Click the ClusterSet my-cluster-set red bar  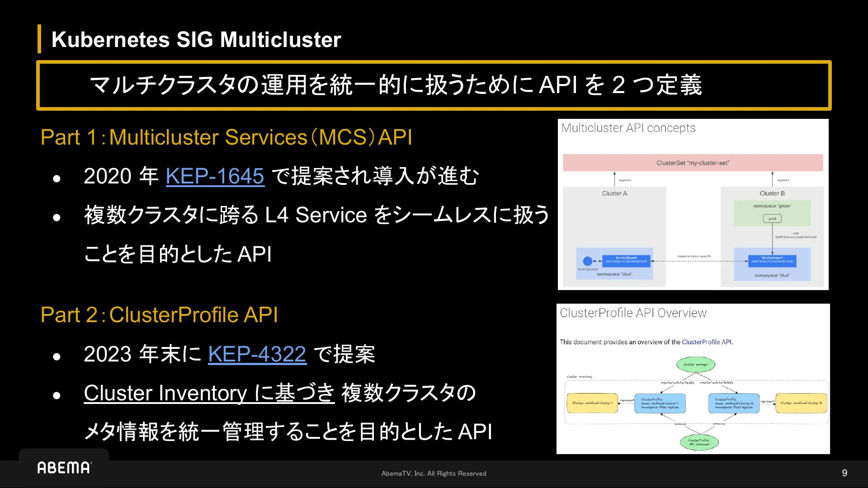[693, 163]
